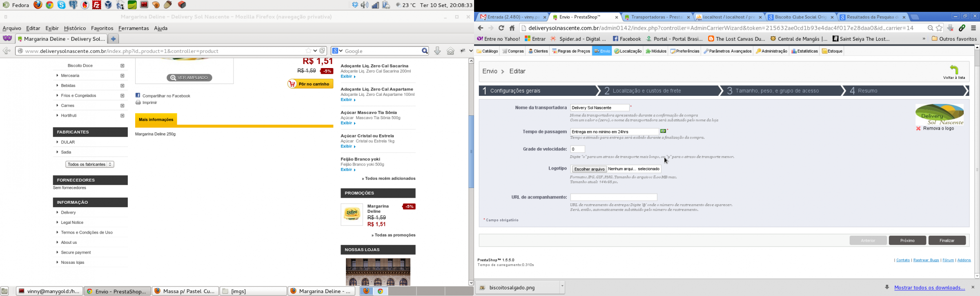The height and width of the screenshot is (296, 980).
Task: Click the Próximo button
Action: pyautogui.click(x=907, y=241)
